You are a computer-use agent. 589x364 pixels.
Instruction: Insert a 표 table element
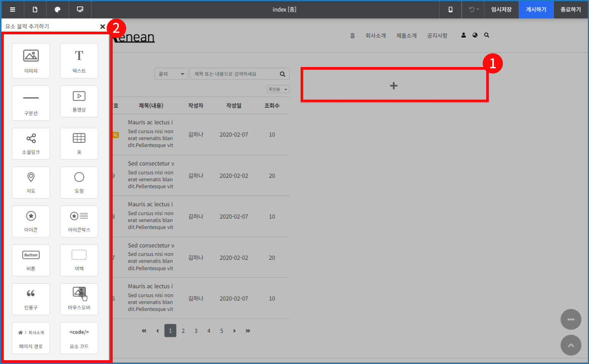(x=79, y=144)
